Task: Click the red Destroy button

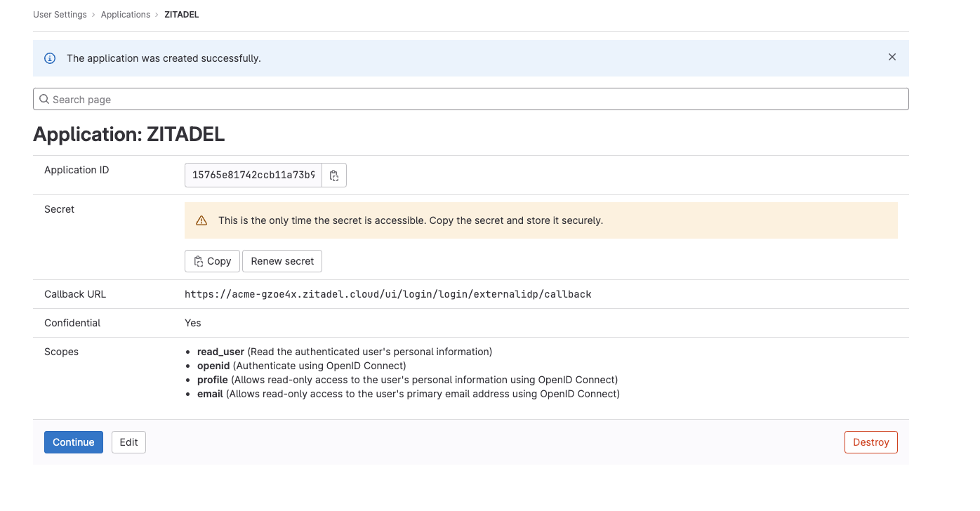Action: [870, 442]
